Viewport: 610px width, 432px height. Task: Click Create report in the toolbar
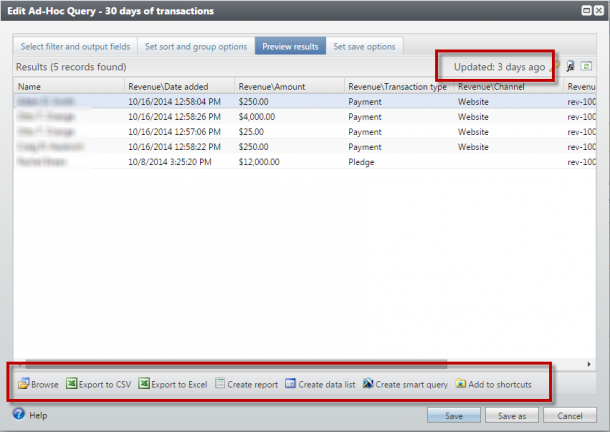(x=247, y=384)
